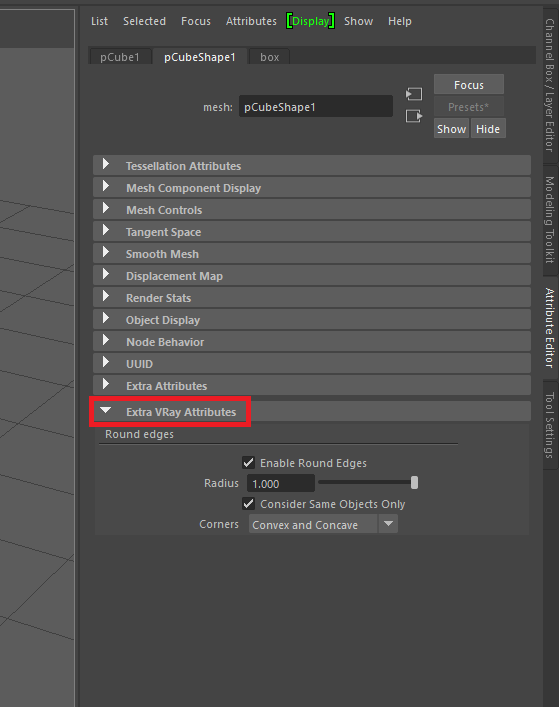Collapse Extra VRay Attributes section
The image size is (559, 707).
(x=312, y=411)
